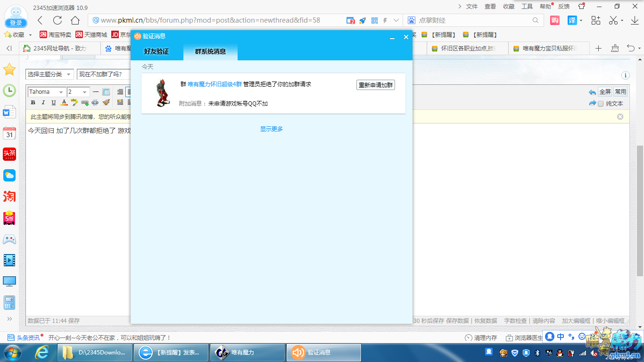Click the insert table icon in editor
Viewport: 644px width, 362px height.
point(106,92)
